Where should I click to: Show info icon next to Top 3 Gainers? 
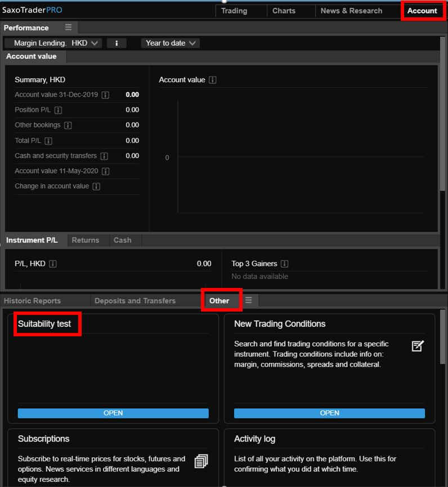coord(284,264)
